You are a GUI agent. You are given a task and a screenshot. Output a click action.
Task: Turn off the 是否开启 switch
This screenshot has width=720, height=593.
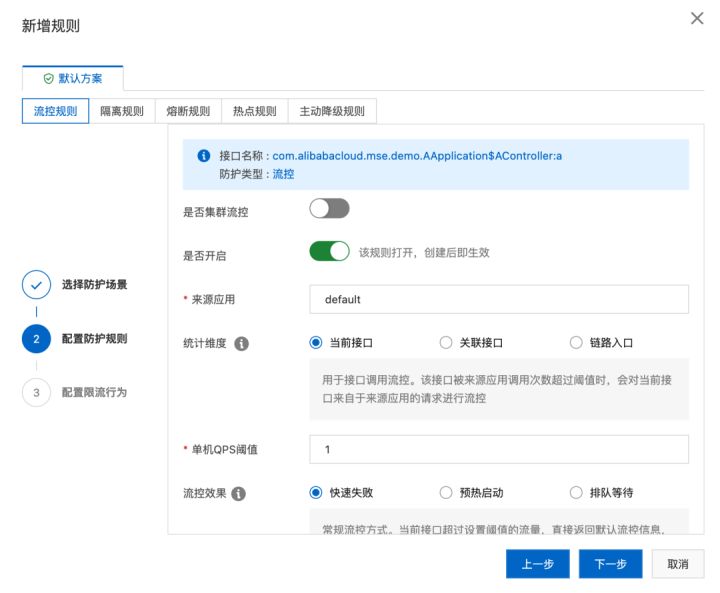pos(329,252)
